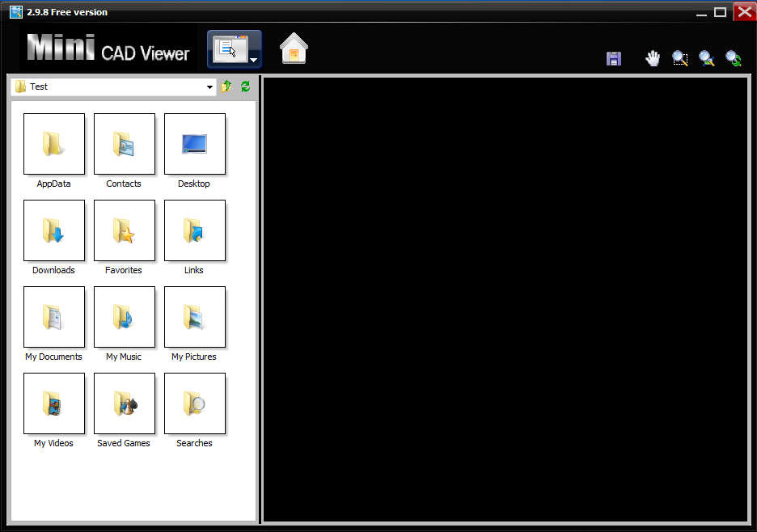Open the My Pictures folder thumbnail
Screen dimensions: 757x532
click(x=195, y=317)
